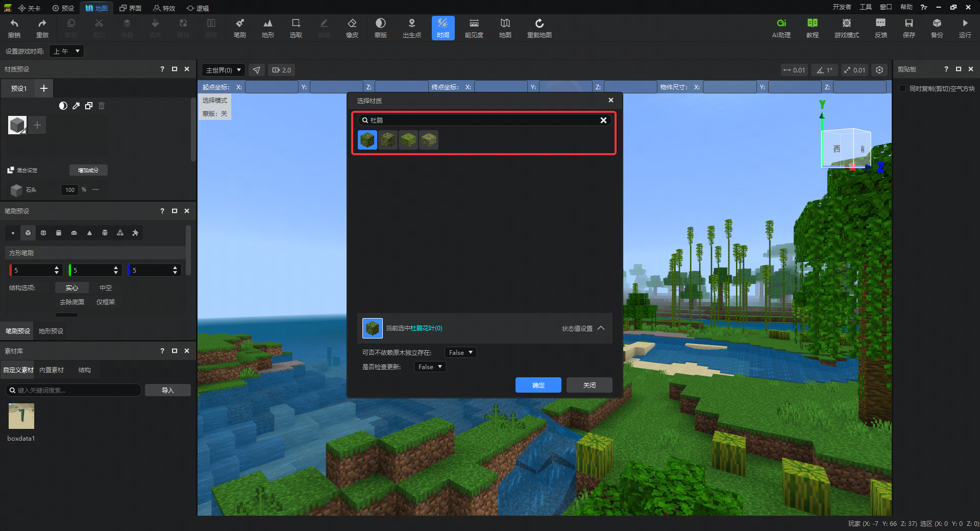The image size is (980, 531).
Task: Toggle the half-circle contrast icon in material preset
Action: [63, 106]
